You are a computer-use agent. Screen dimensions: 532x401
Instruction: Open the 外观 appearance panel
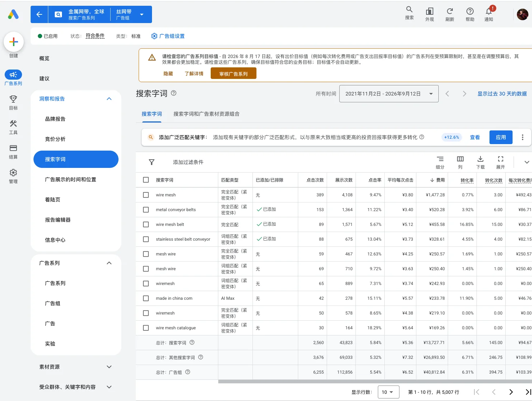(429, 14)
